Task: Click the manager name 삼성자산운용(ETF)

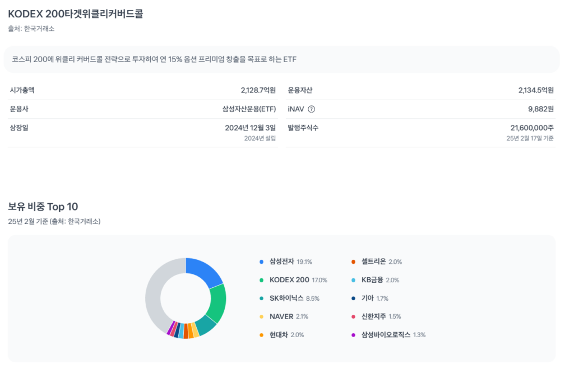Action: tap(249, 109)
